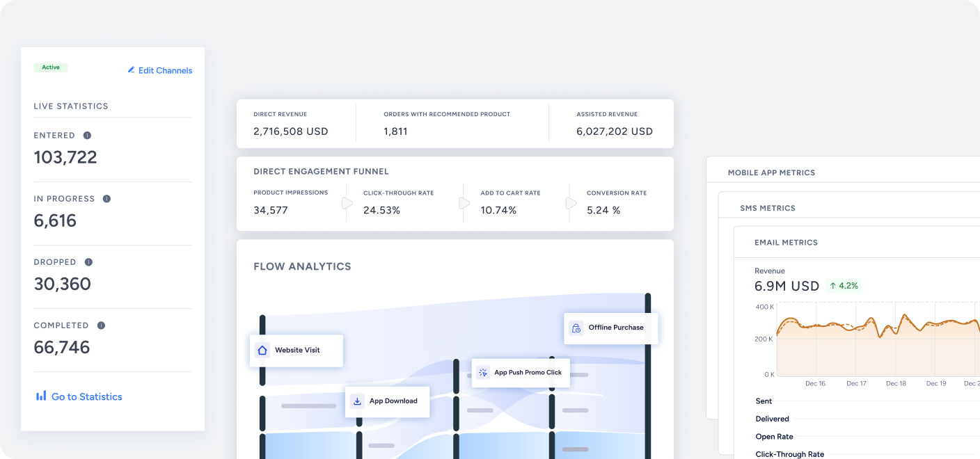The width and height of the screenshot is (980, 459).
Task: Click the download icon on App Download node
Action: click(x=357, y=401)
